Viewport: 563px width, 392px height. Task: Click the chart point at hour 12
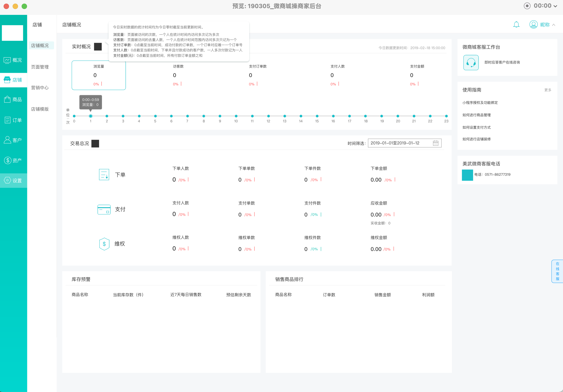tap(268, 116)
